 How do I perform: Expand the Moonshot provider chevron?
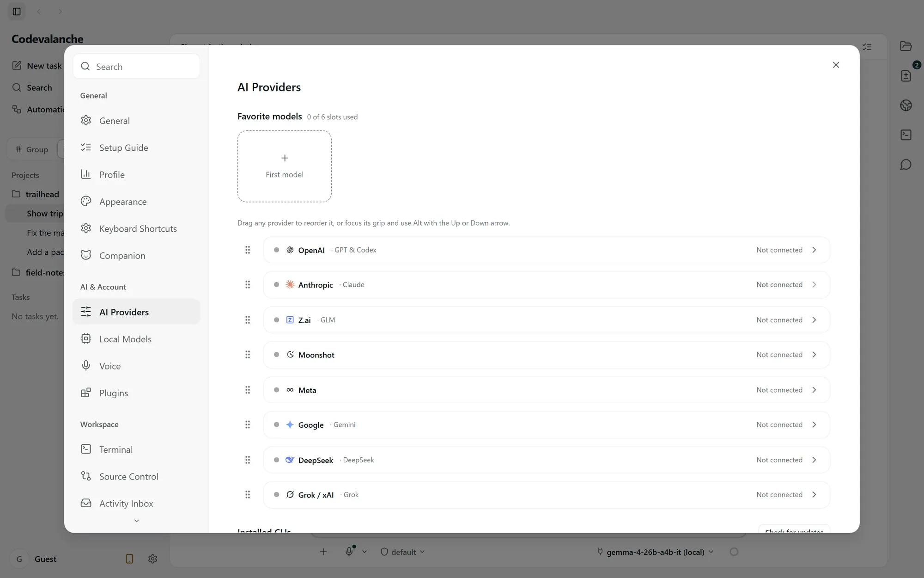[815, 355]
